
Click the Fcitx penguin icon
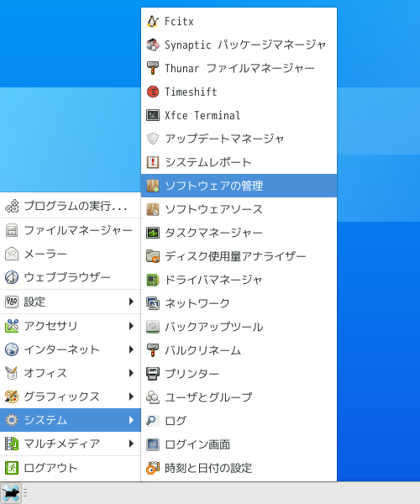153,22
